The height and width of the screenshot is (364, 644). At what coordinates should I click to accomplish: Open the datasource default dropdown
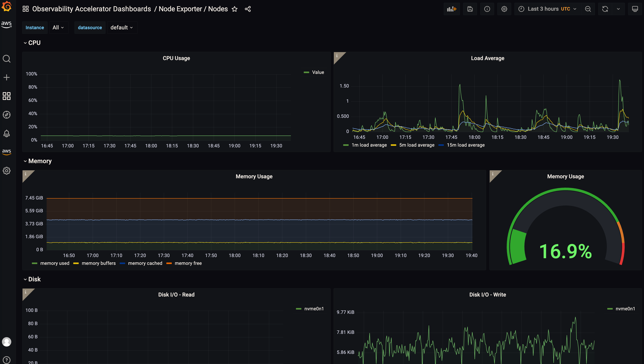(x=121, y=28)
